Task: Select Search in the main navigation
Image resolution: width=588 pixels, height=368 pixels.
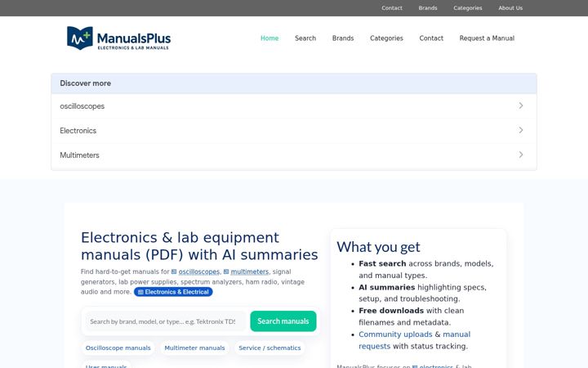Action: [x=305, y=38]
